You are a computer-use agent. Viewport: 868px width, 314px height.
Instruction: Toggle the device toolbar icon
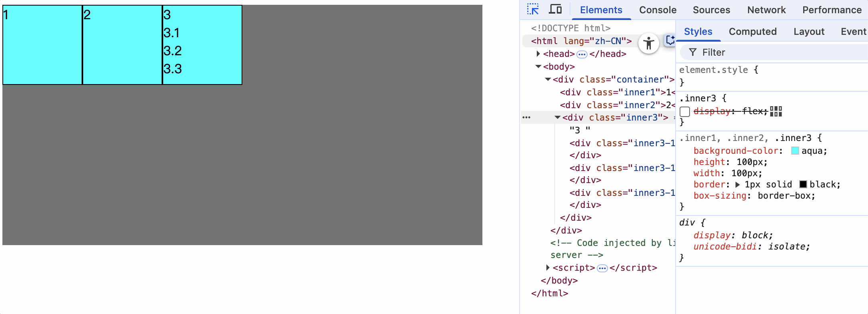point(555,9)
